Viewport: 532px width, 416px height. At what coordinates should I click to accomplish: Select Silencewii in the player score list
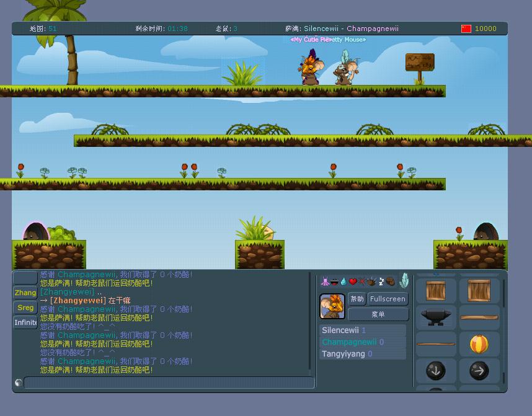pos(363,330)
